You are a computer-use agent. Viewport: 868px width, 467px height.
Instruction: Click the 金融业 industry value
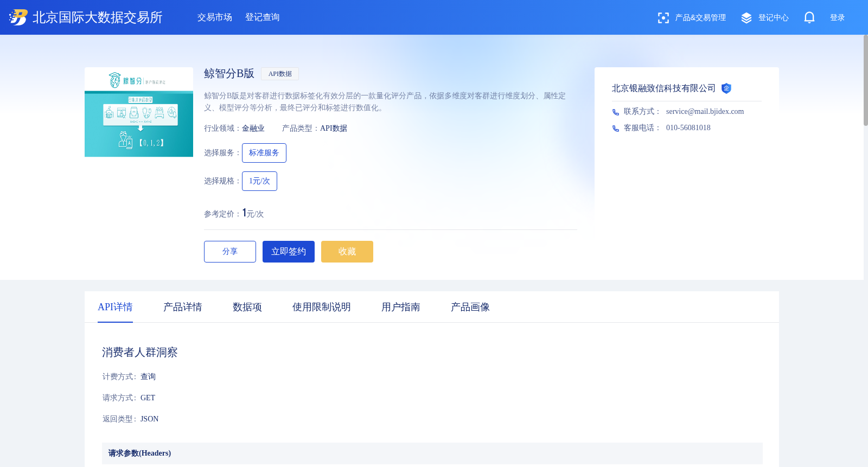tap(253, 129)
